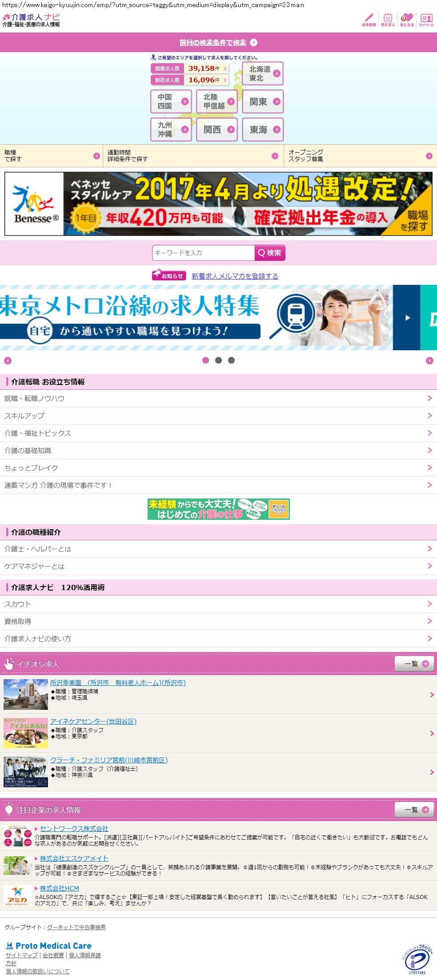This screenshot has width=437, height=980.
Task: Click 一覧 button in イチオシ求人 header
Action: tap(414, 664)
